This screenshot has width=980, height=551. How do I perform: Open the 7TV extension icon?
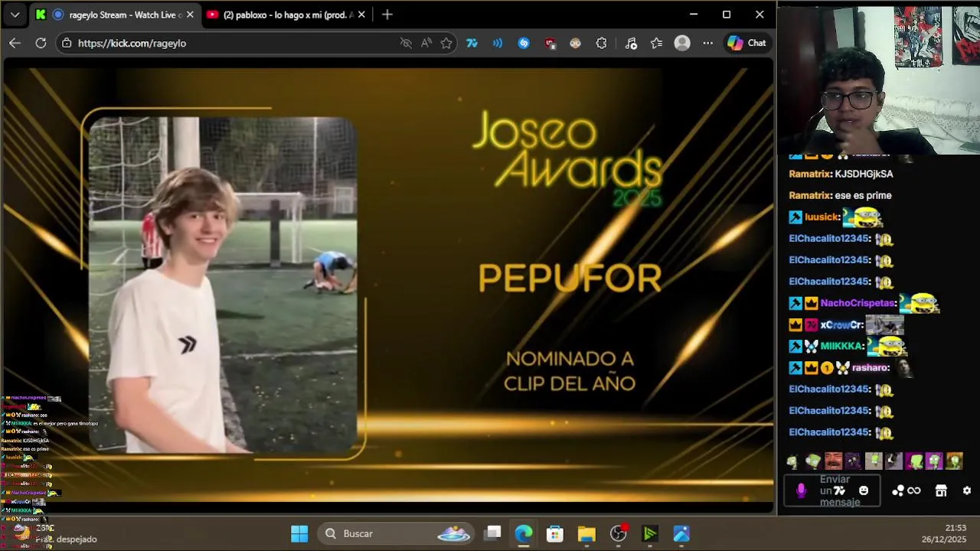[472, 43]
